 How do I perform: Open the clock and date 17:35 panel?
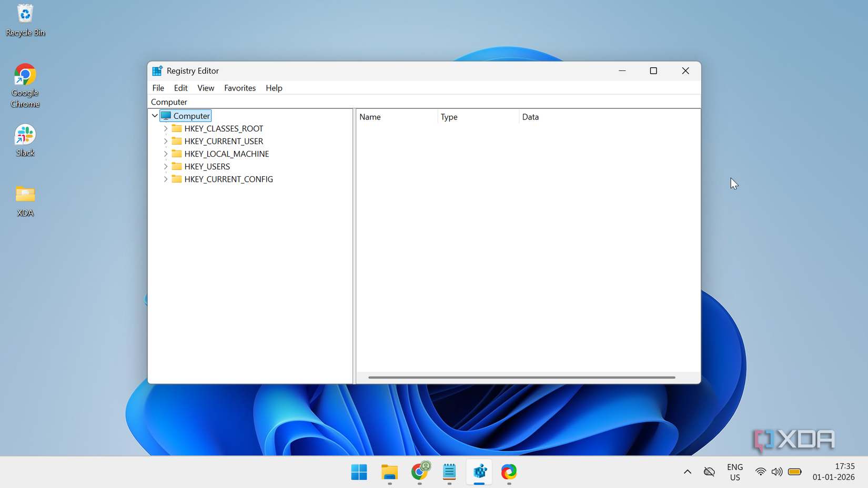(834, 472)
